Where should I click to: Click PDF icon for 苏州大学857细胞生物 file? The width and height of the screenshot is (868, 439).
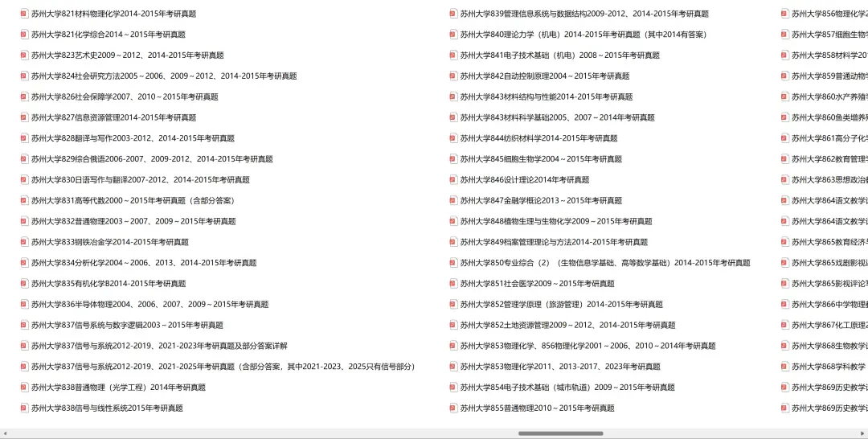coord(785,35)
